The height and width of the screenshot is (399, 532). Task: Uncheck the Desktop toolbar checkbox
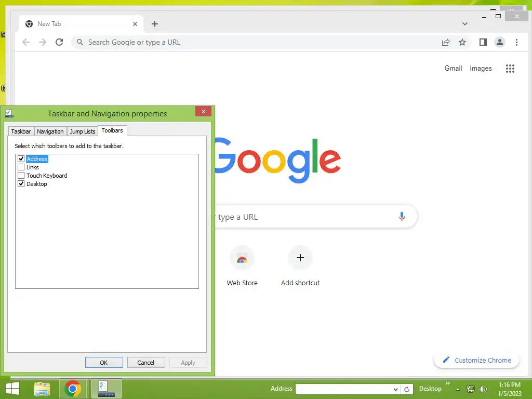pyautogui.click(x=21, y=184)
